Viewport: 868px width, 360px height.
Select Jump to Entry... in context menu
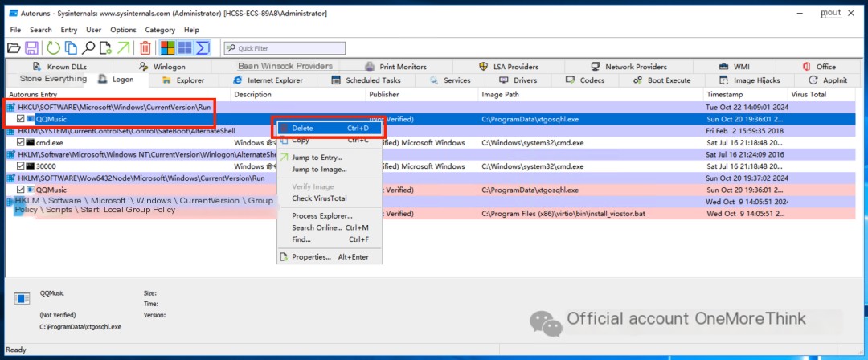pyautogui.click(x=330, y=157)
